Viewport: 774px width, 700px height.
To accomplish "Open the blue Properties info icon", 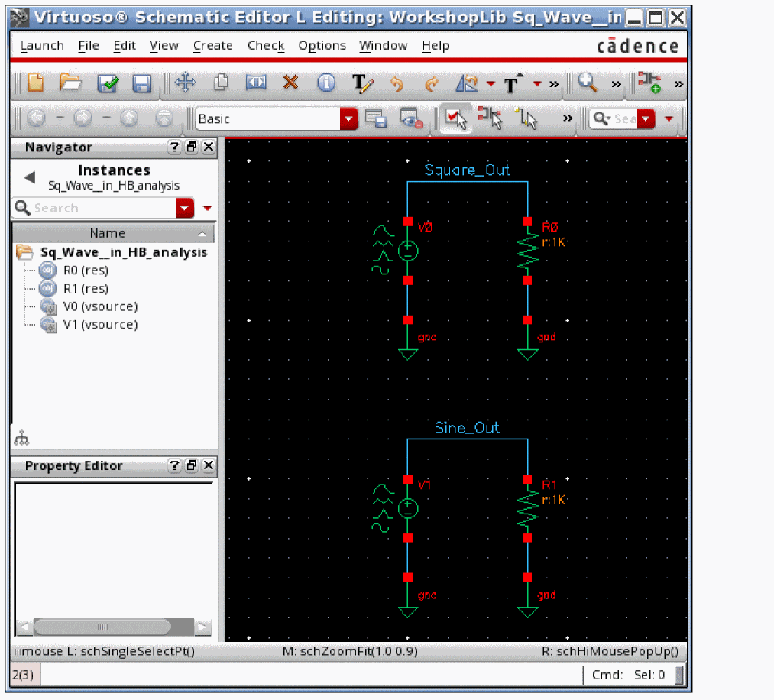I will pyautogui.click(x=326, y=83).
